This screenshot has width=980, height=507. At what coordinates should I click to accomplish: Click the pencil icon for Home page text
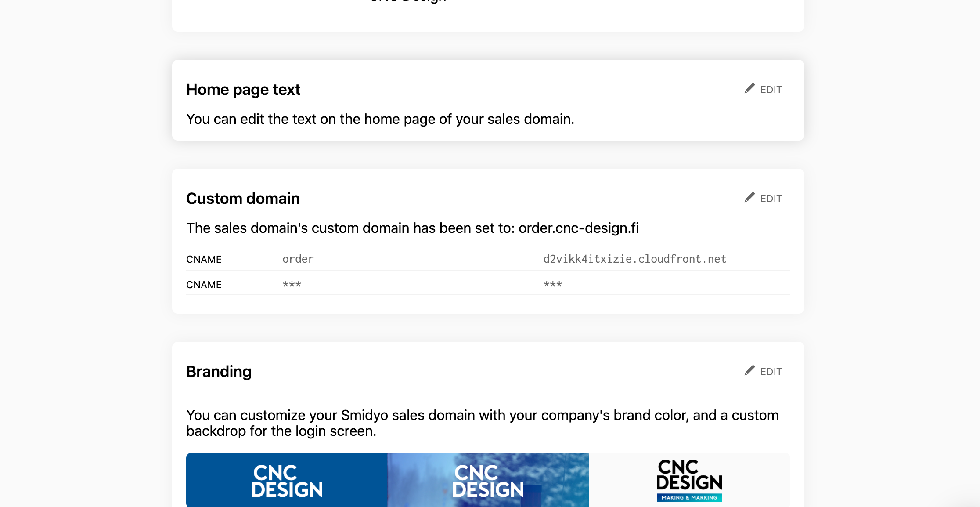tap(749, 89)
